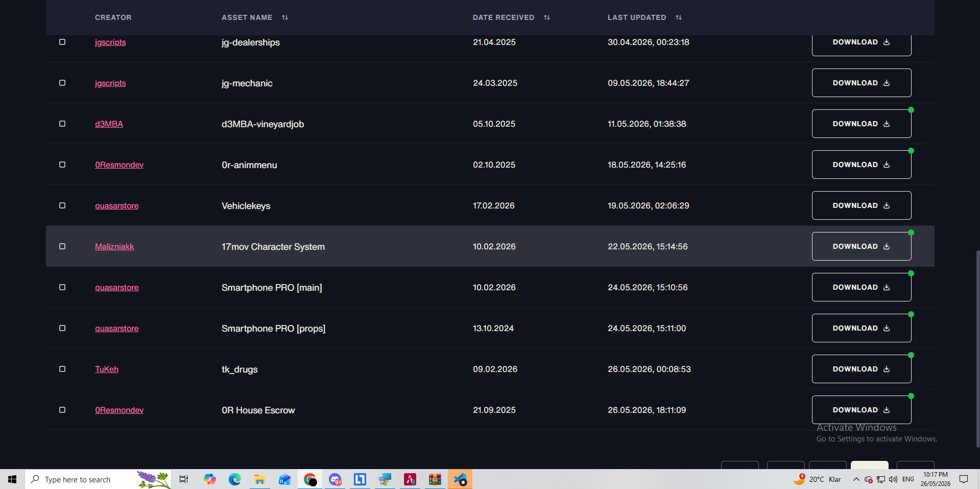Download Smartphone PRO [main]
Image resolution: width=980 pixels, height=489 pixels.
click(862, 287)
